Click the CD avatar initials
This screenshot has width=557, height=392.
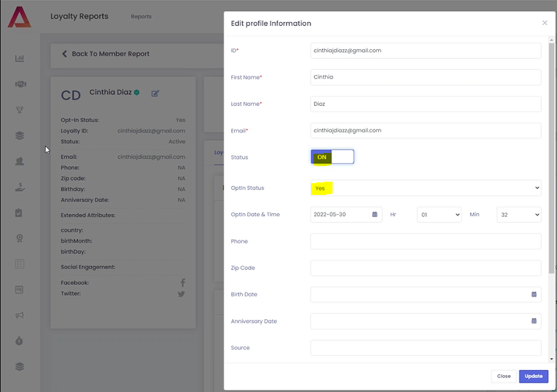point(71,95)
